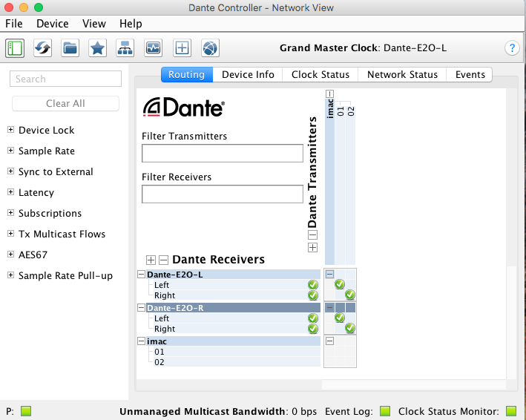Open the Help menu
The height and width of the screenshot is (420, 526).
(x=131, y=24)
